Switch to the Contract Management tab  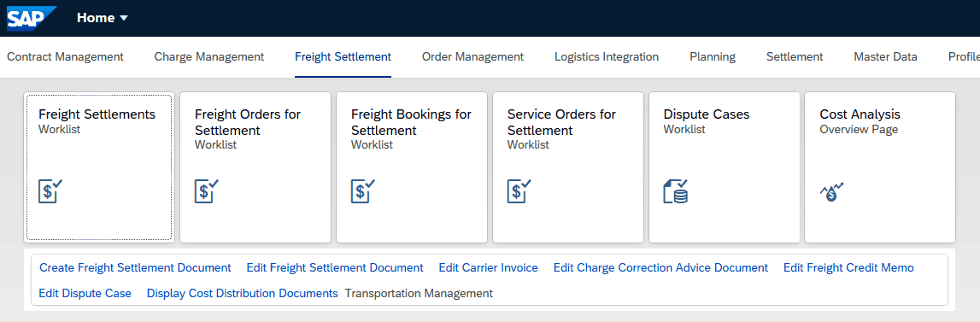[65, 57]
